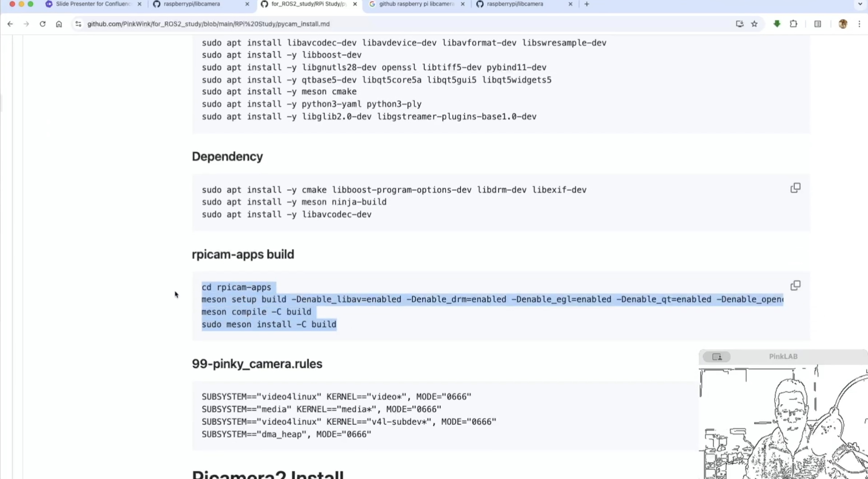
Task: Open a new browser tab
Action: 587,4
